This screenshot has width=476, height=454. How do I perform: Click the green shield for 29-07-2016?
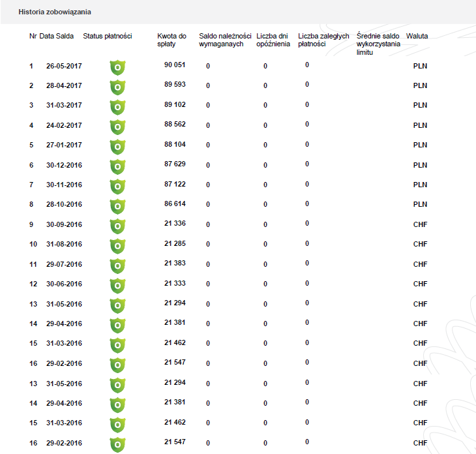click(x=117, y=266)
